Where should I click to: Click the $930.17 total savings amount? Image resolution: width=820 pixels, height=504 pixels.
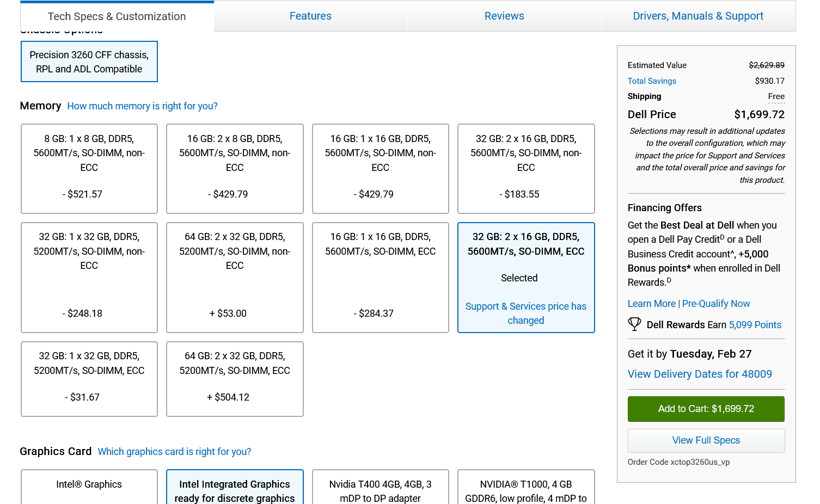(770, 81)
